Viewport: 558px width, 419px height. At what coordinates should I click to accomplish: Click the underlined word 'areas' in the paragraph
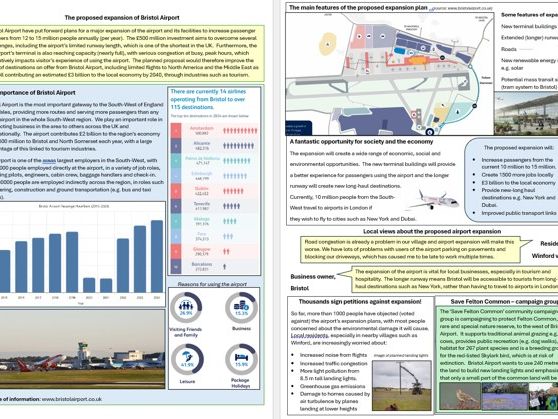[49, 161]
